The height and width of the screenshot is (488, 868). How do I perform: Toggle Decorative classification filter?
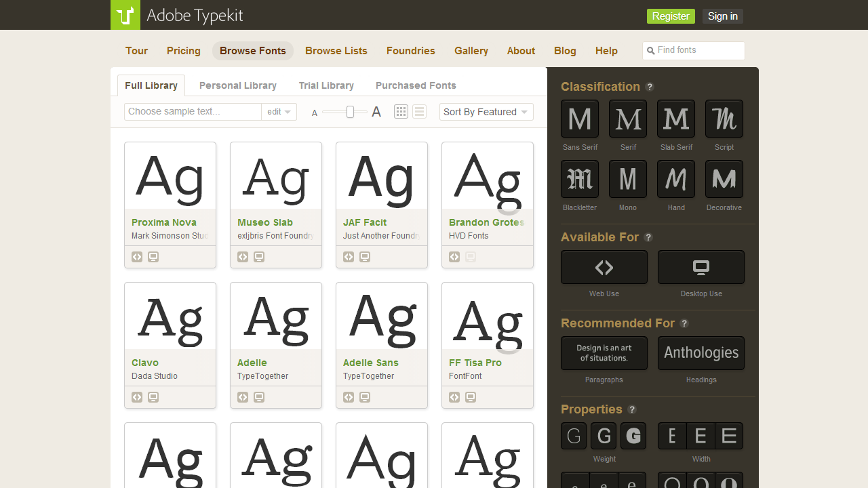pos(724,179)
